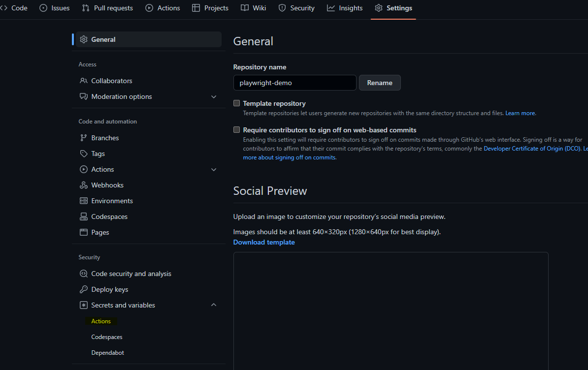Click the Repository name input field
588x370 pixels.
(x=295, y=83)
